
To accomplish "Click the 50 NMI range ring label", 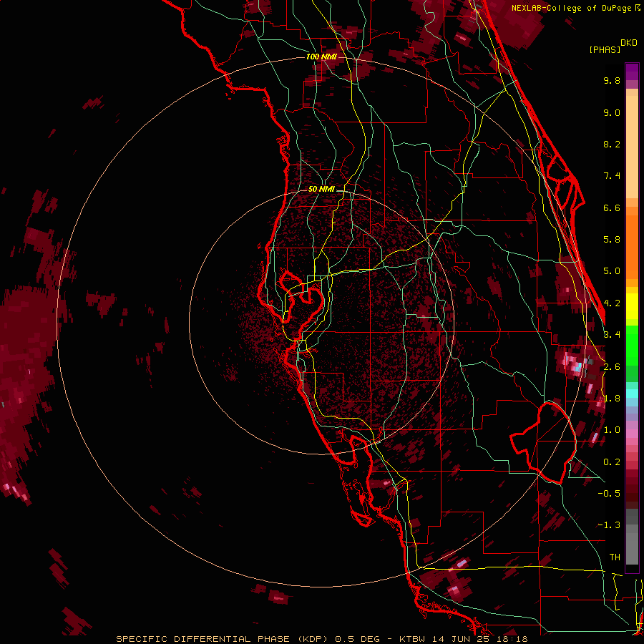I will point(321,189).
